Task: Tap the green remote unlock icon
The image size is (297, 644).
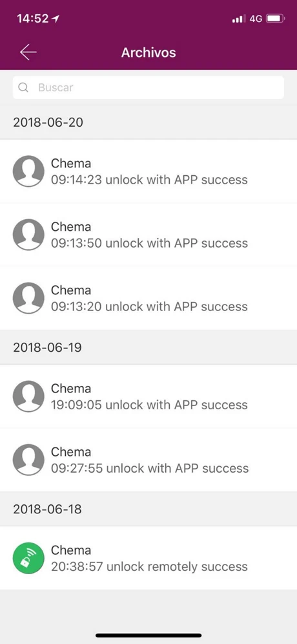Action: pyautogui.click(x=28, y=558)
